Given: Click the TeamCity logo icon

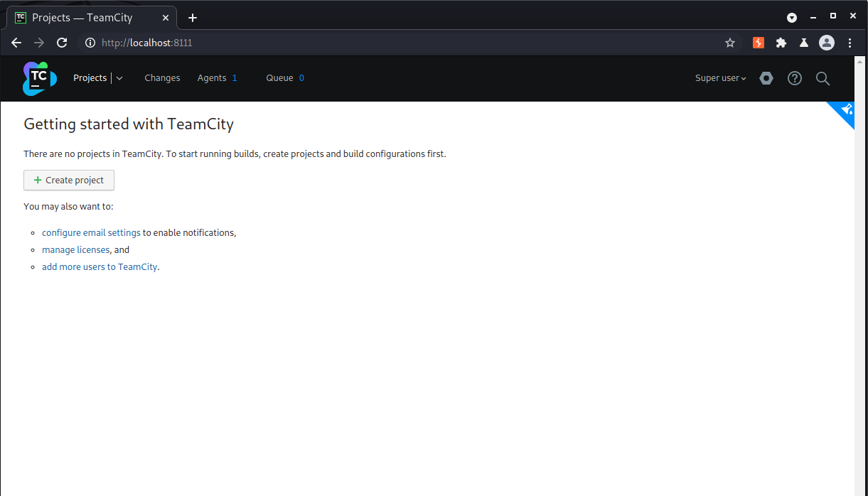Looking at the screenshot, I should pos(40,78).
